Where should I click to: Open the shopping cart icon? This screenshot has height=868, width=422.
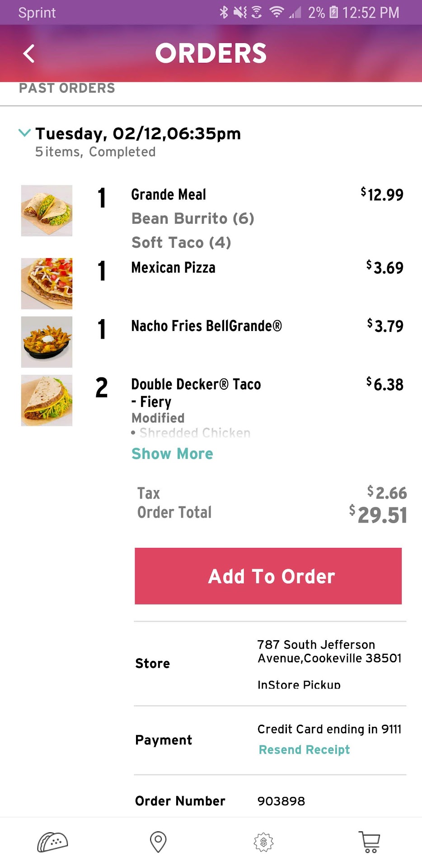[x=369, y=842]
